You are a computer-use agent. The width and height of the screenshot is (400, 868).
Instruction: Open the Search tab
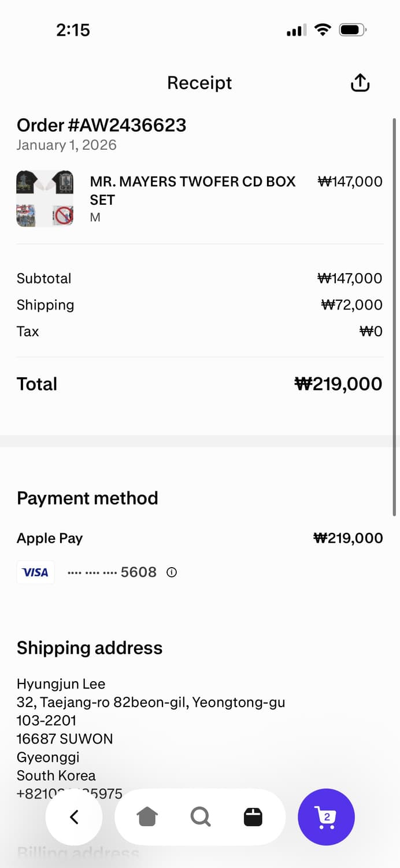(200, 817)
